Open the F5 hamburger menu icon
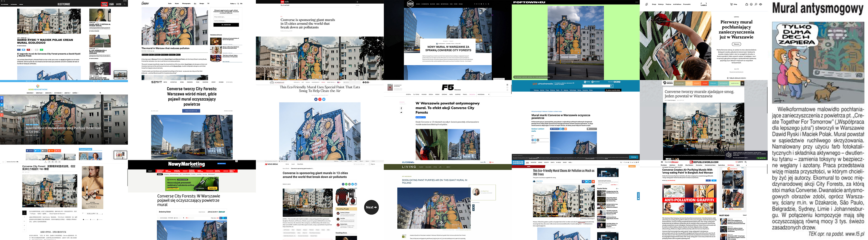Image resolution: width=868 pixels, height=240 pixels. pos(507,85)
